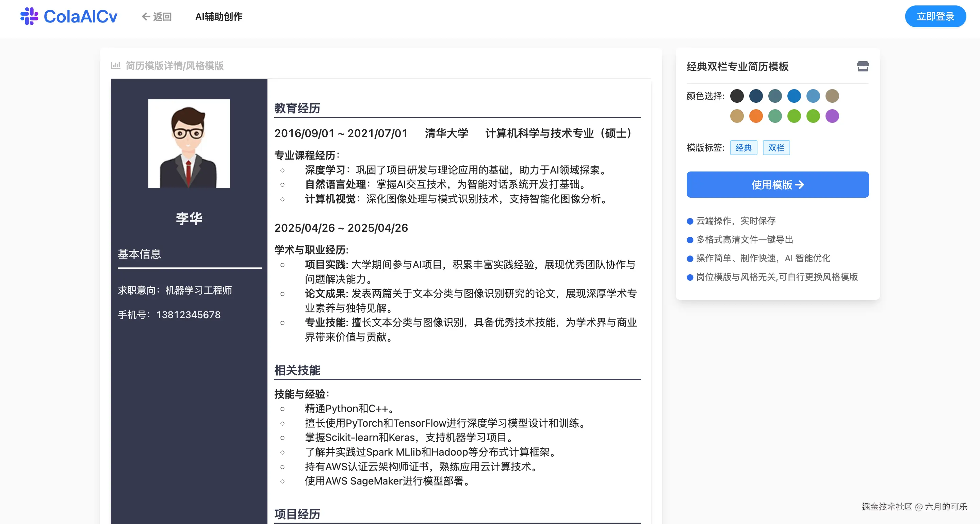Image resolution: width=980 pixels, height=524 pixels.
Task: Click the resume profile avatar photo
Action: pyautogui.click(x=189, y=144)
